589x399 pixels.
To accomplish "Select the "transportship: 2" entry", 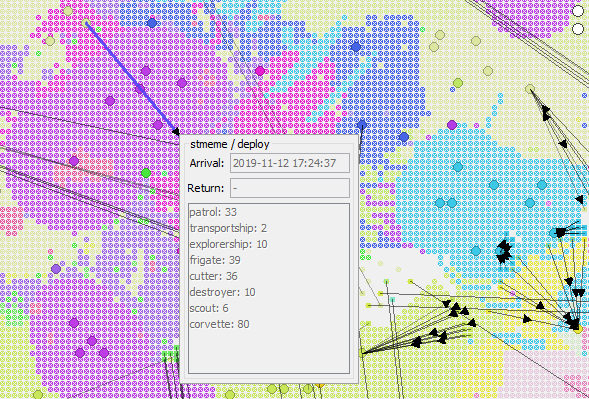I will coord(228,228).
